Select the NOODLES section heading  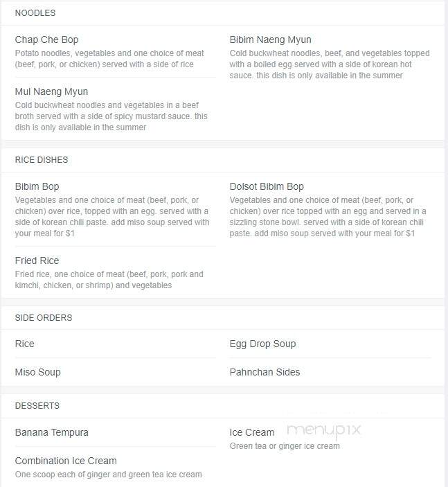coord(35,13)
